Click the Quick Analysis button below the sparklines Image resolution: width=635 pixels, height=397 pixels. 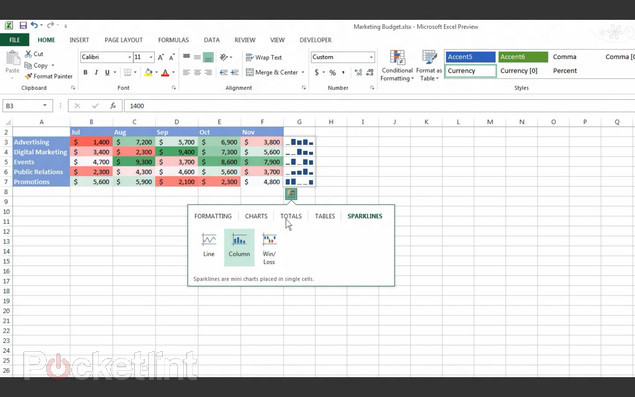pos(291,194)
